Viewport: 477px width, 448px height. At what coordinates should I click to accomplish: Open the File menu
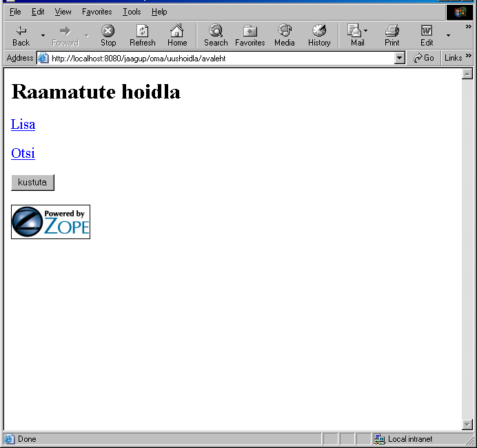click(x=15, y=12)
